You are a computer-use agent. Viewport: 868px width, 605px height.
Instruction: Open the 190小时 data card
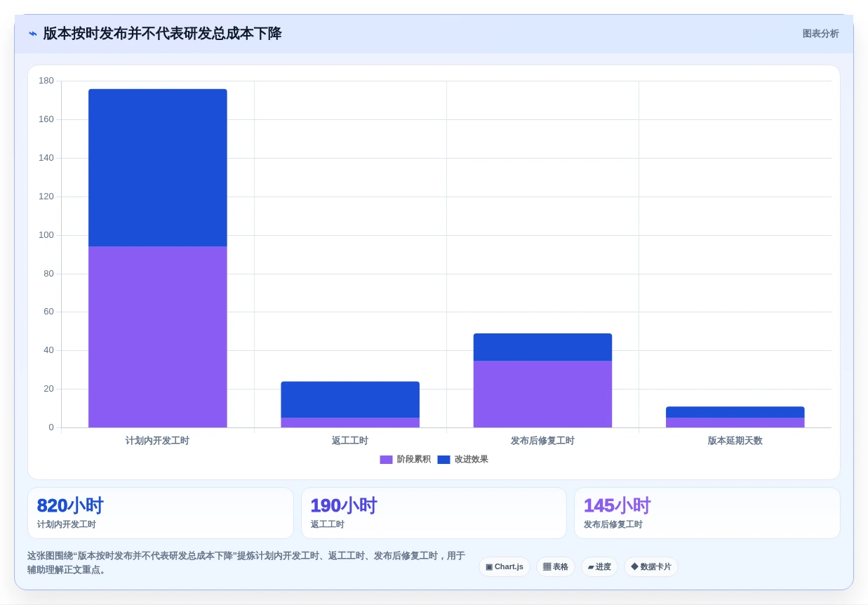coord(434,513)
